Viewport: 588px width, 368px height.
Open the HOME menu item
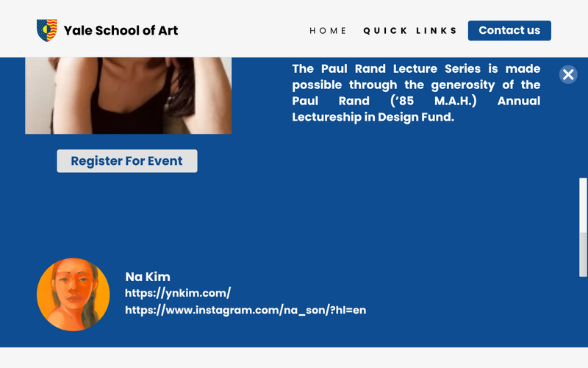click(328, 31)
